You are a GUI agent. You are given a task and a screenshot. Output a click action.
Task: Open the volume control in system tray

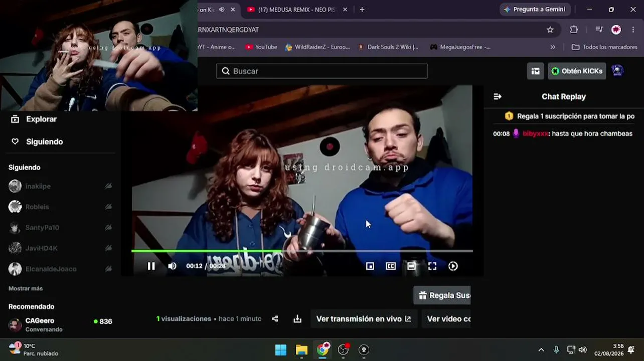coord(582,350)
